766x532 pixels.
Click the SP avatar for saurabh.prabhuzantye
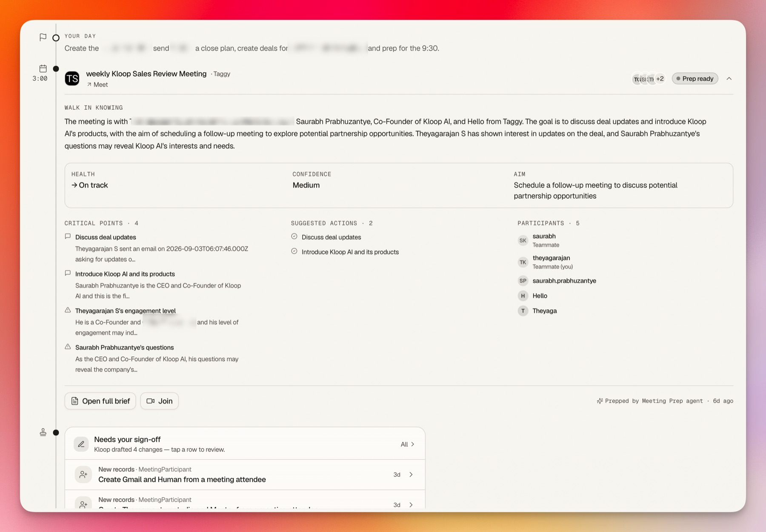click(x=523, y=281)
